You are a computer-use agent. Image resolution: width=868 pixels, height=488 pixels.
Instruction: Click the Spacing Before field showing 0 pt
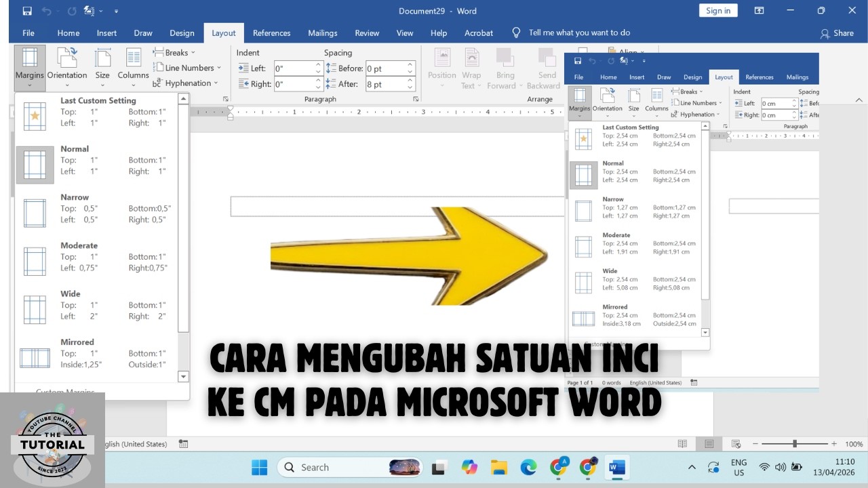point(390,68)
